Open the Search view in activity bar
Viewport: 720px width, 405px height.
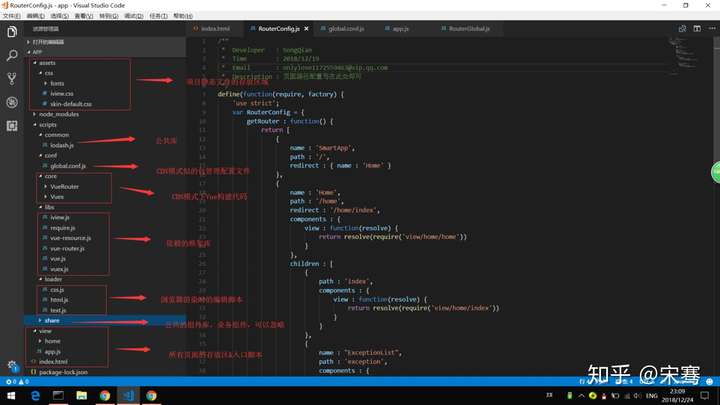(x=12, y=56)
